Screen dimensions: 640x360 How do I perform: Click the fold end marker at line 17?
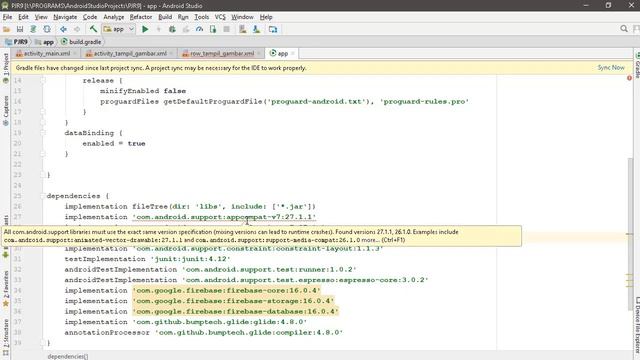click(43, 112)
